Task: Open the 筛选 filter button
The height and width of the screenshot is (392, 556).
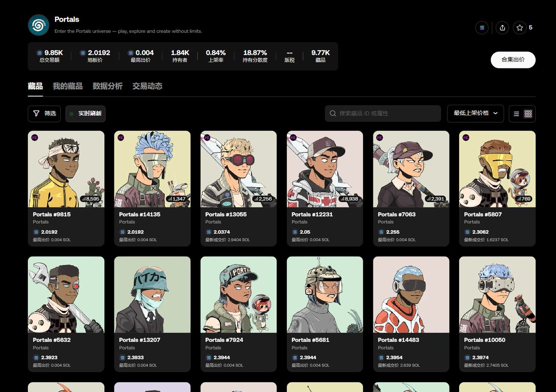Action: pos(44,114)
